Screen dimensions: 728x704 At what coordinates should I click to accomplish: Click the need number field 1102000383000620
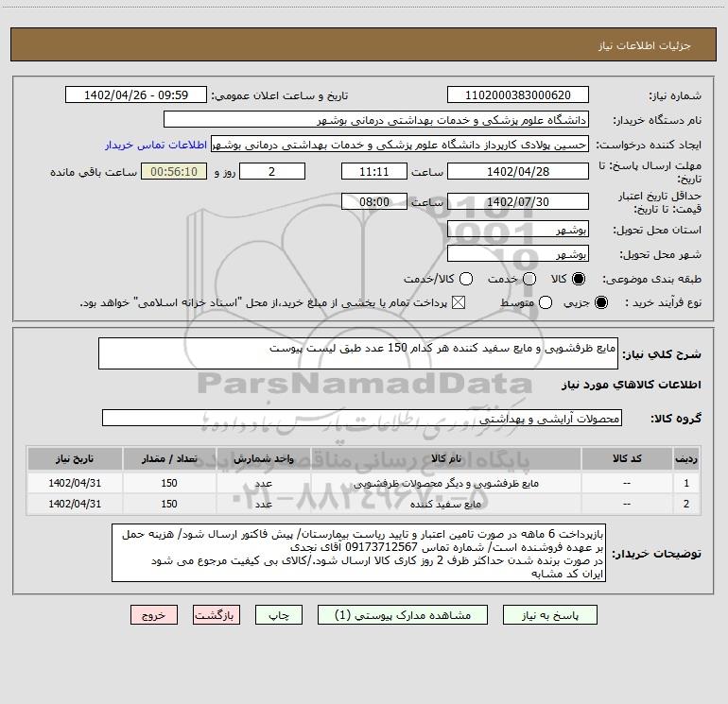tap(518, 95)
